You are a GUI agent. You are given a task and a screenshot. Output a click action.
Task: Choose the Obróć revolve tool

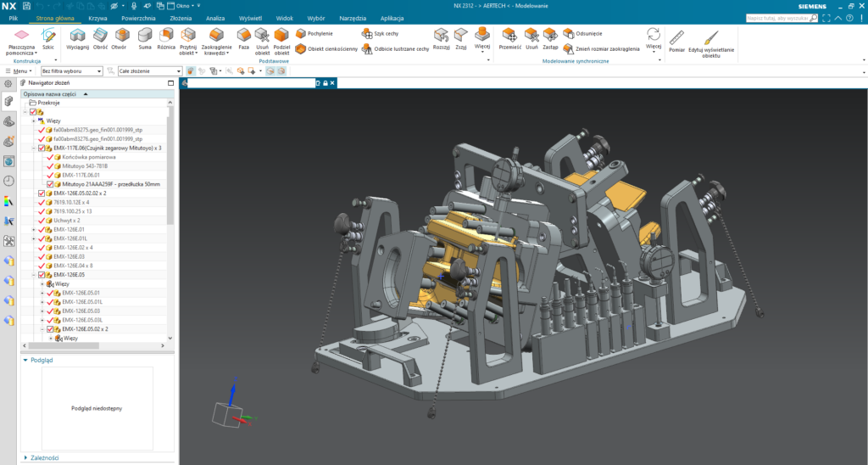point(100,39)
